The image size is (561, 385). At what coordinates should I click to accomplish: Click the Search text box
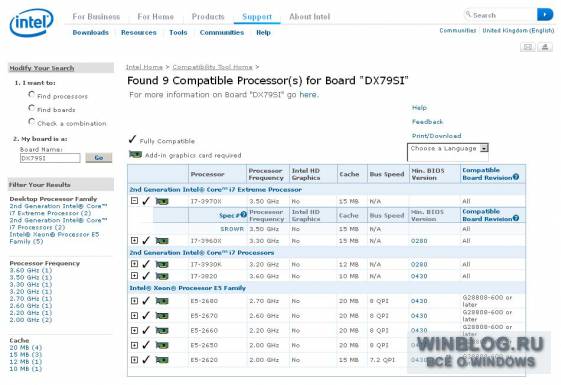501,15
